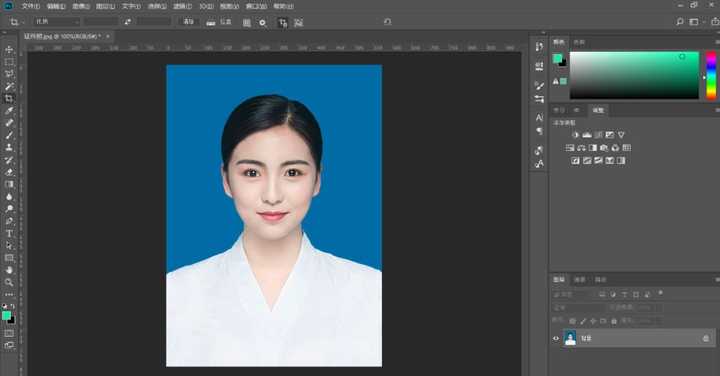Toggle the type layers filter
This screenshot has height=376, width=720.
click(624, 294)
